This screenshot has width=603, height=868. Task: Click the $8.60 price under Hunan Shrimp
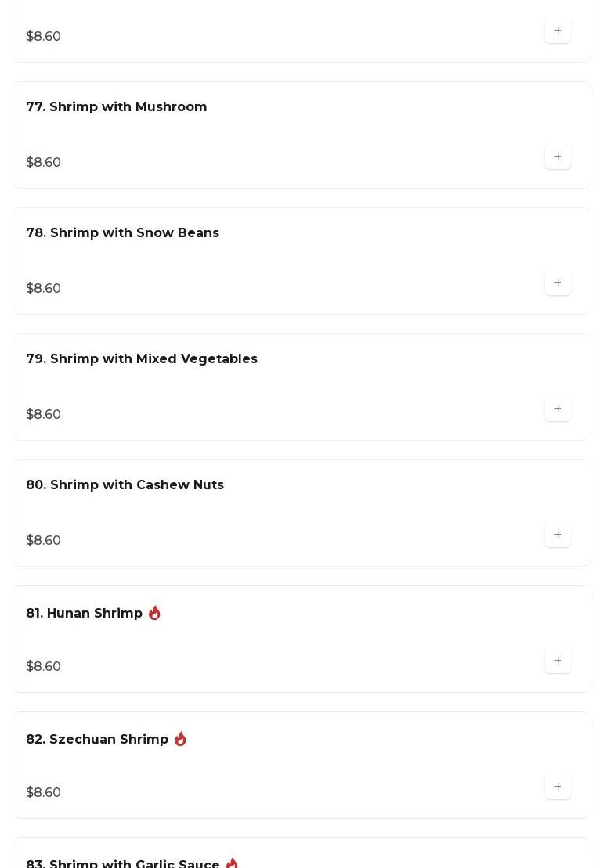pos(44,667)
